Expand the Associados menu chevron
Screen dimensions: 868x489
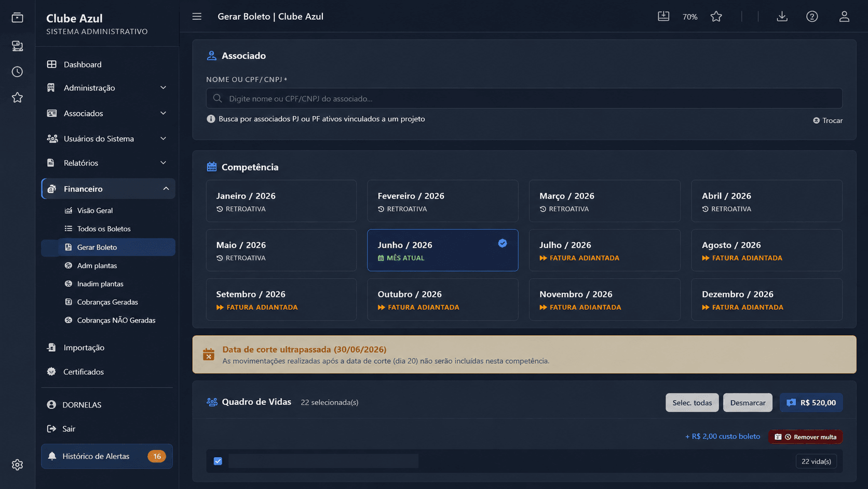click(x=163, y=113)
